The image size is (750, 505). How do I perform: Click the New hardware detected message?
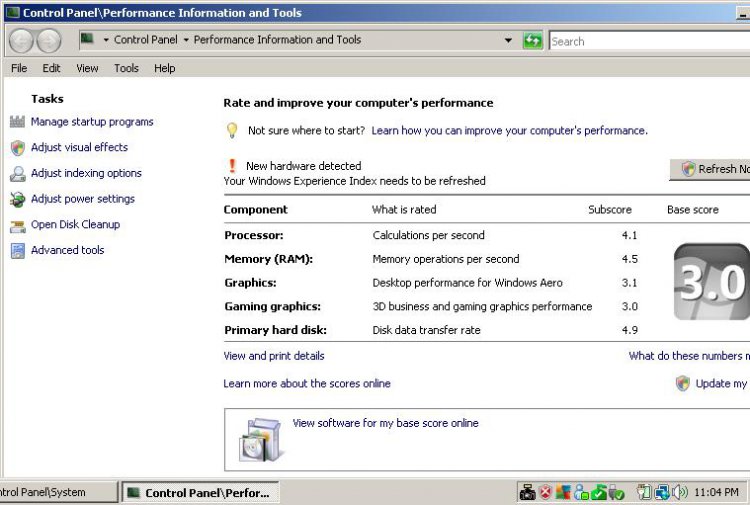(304, 166)
